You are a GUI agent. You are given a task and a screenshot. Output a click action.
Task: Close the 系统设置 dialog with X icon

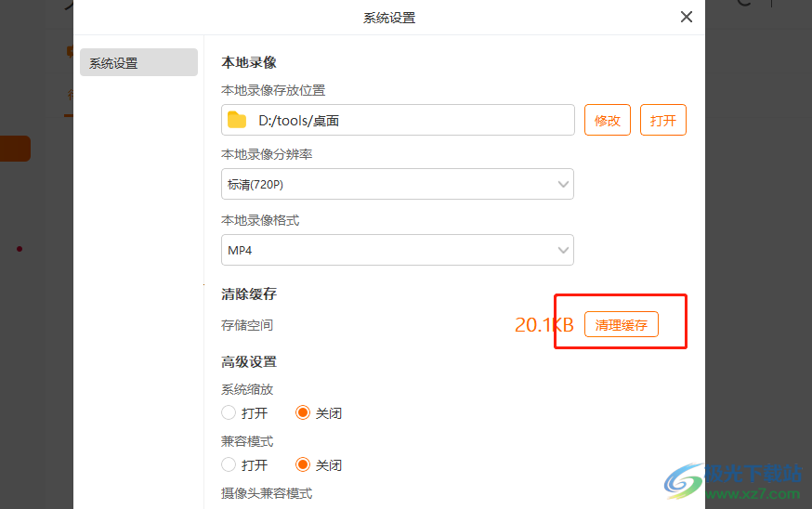[x=687, y=17]
